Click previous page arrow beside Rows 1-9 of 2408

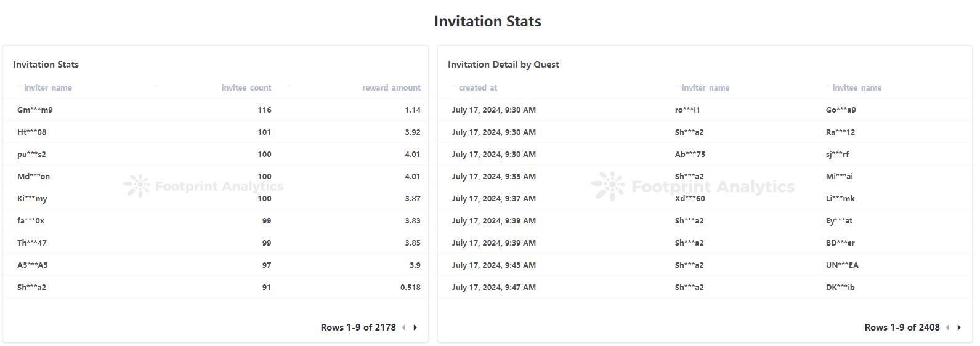click(948, 328)
